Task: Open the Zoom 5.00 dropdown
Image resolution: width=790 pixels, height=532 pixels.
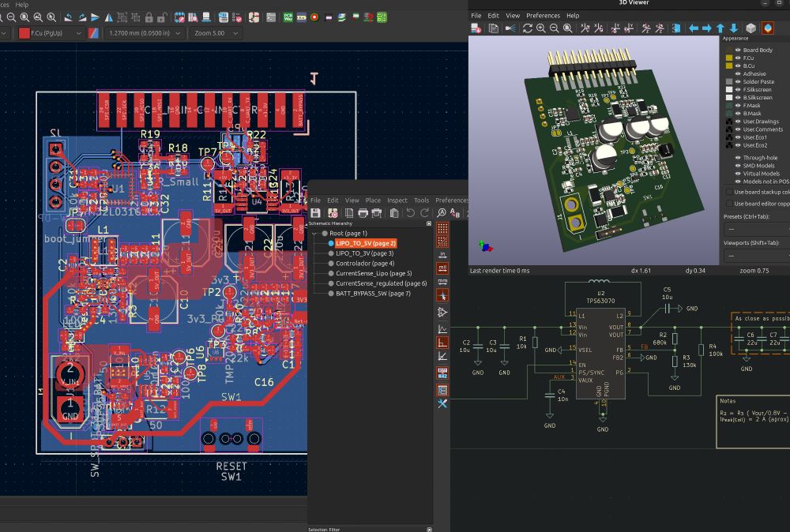Action: pyautogui.click(x=216, y=33)
